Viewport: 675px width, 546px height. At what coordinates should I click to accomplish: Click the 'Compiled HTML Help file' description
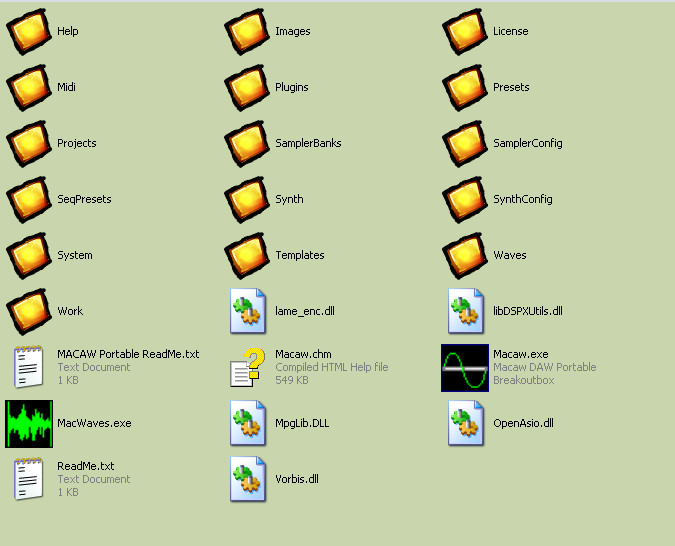coord(332,367)
